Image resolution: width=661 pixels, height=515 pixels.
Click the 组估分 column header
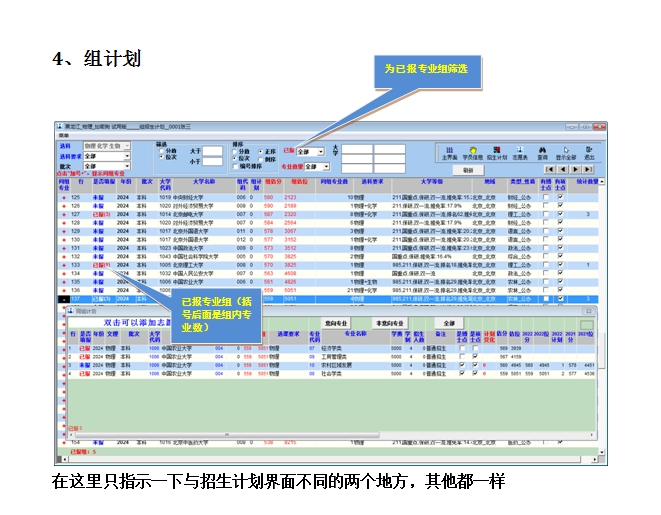click(x=273, y=185)
